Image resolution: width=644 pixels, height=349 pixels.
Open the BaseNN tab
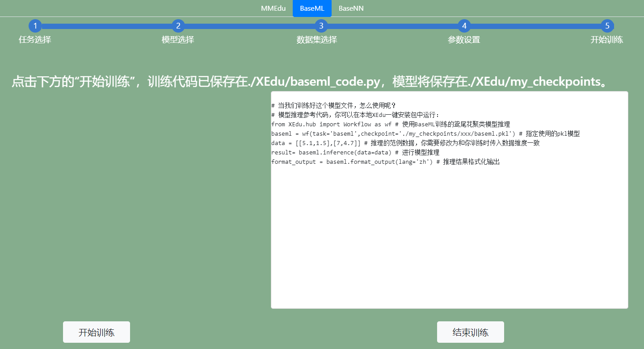(x=351, y=8)
